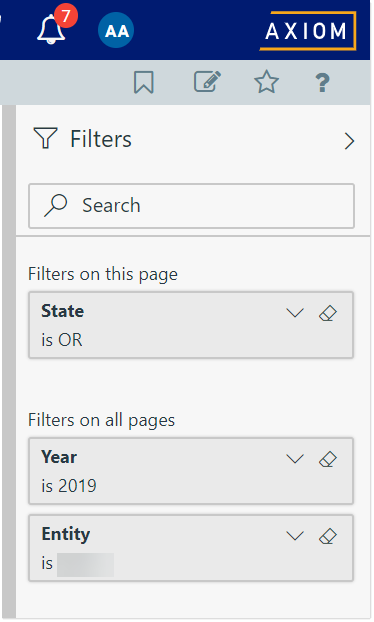Click the Filters funnel icon

(46, 138)
